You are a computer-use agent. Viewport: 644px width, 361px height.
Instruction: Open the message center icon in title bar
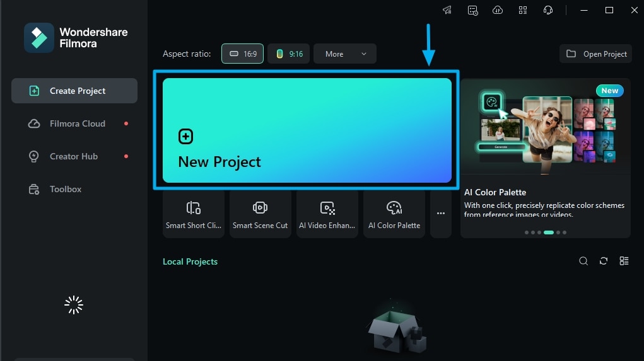[x=472, y=10]
